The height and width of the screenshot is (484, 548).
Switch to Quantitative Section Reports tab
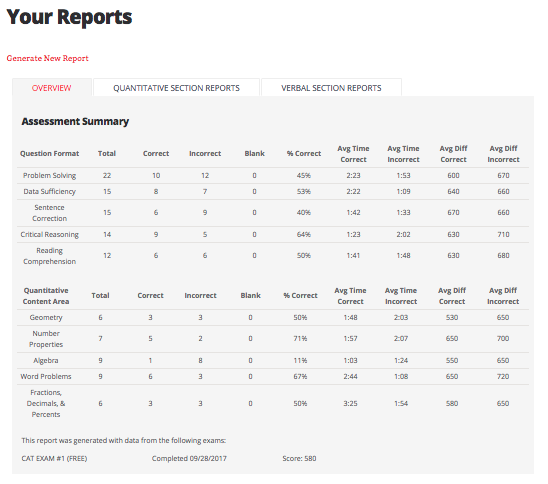pyautogui.click(x=176, y=88)
